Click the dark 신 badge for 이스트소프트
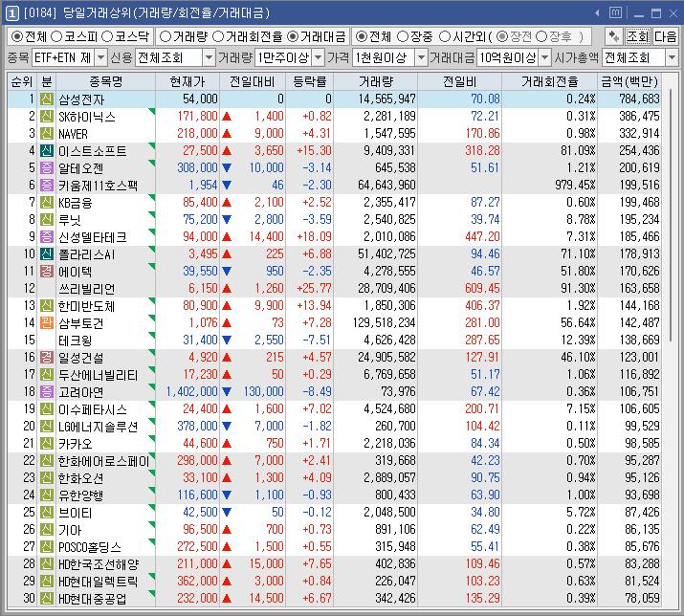Screen dimensions: 684x616 pos(47,150)
